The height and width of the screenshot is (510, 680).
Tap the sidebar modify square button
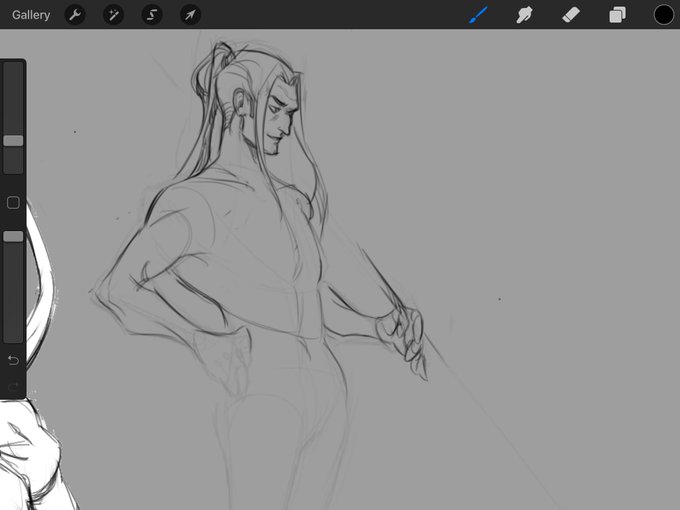point(13,203)
